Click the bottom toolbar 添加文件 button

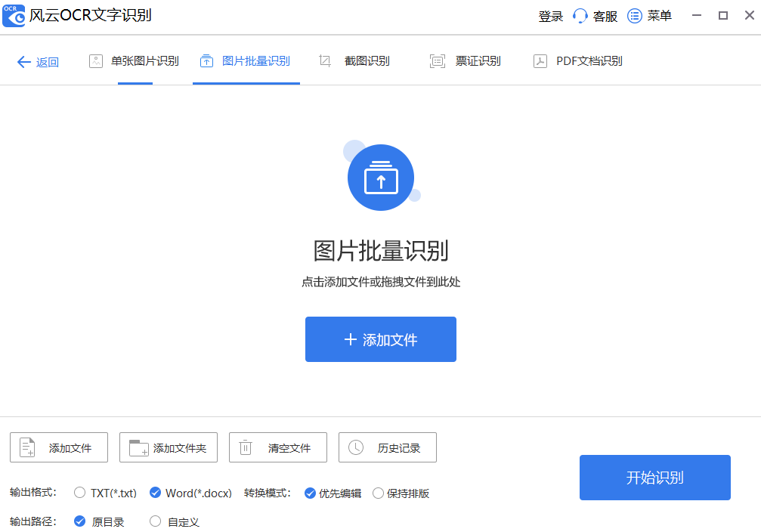pos(59,447)
